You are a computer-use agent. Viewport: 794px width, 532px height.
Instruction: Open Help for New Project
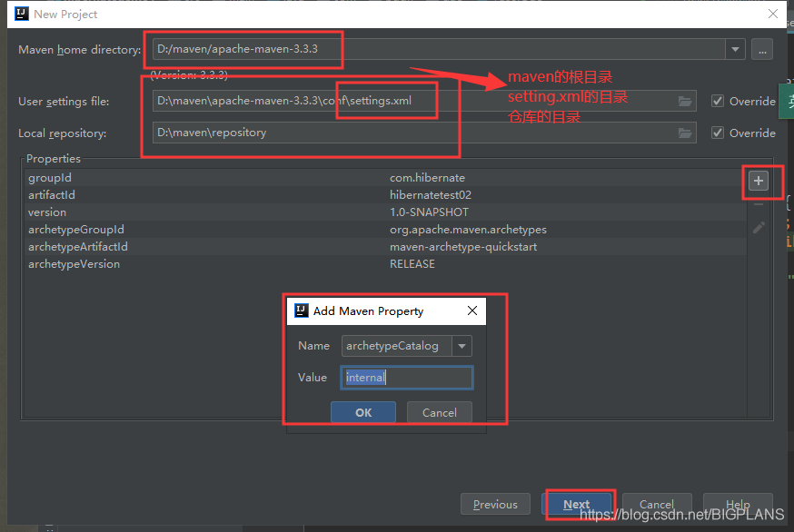tap(738, 504)
